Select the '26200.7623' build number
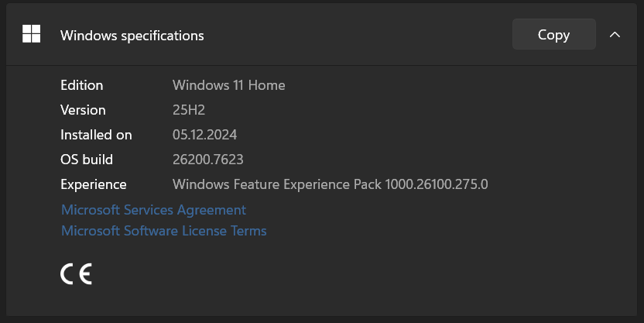Image resolution: width=644 pixels, height=323 pixels. tap(207, 160)
